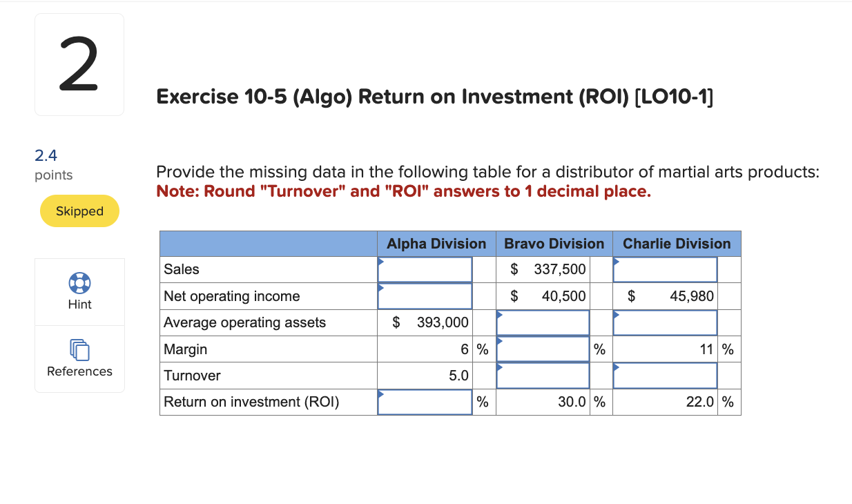
Task: Click the question number 2 tile
Action: click(x=79, y=64)
